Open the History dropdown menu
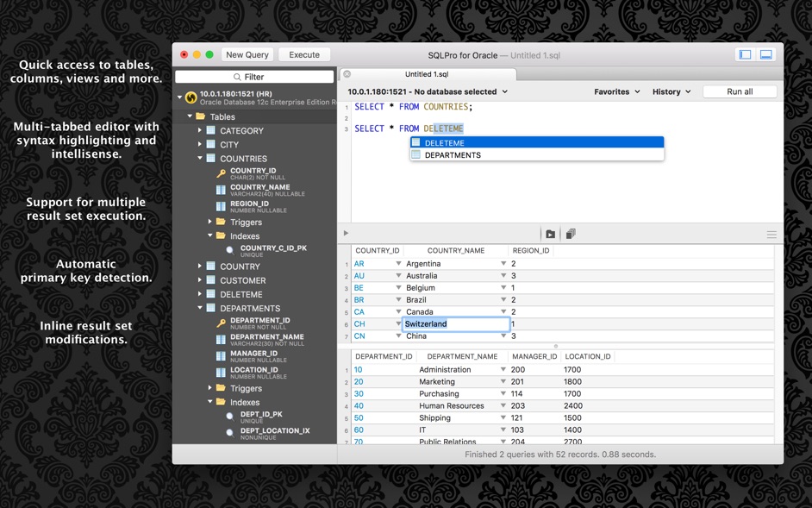The height and width of the screenshot is (508, 812). point(671,91)
